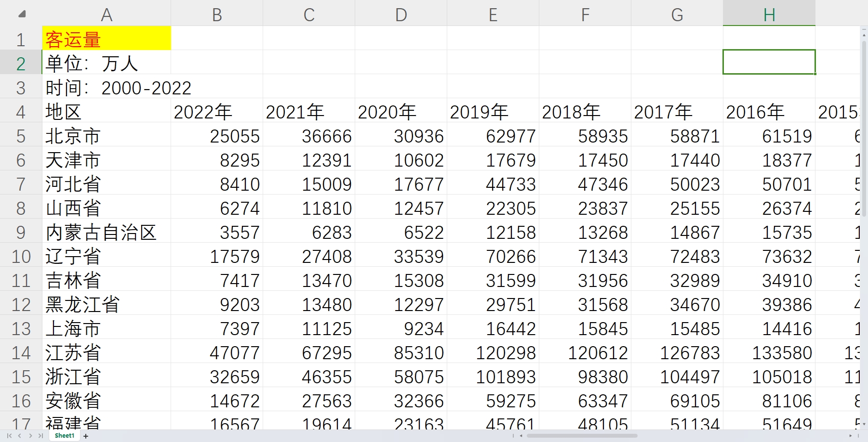
Task: Jump to first sheet with navigation arrow
Action: pyautogui.click(x=9, y=436)
